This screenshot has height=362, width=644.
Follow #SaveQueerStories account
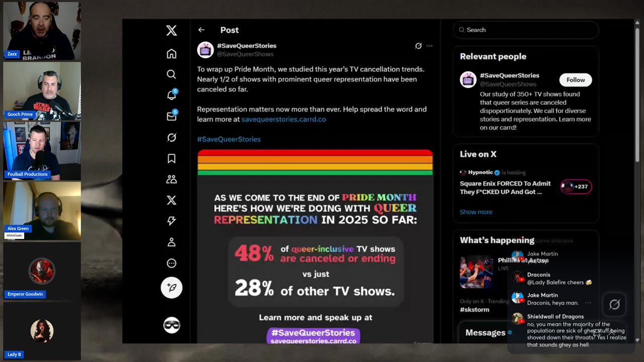click(576, 80)
